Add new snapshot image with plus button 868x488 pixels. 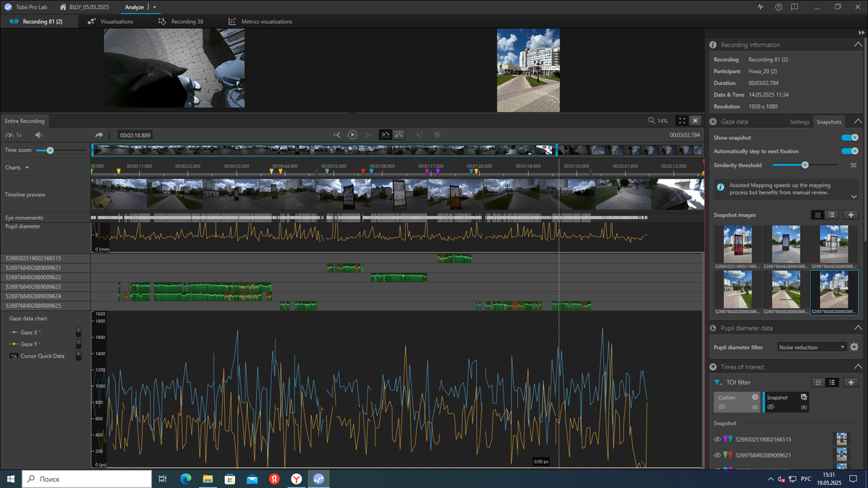[x=851, y=215]
